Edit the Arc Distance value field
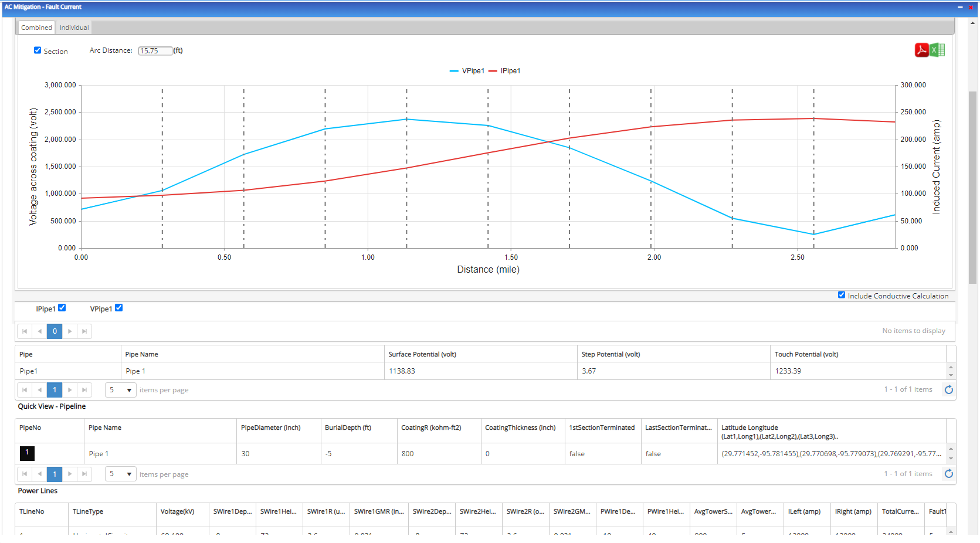This screenshot has width=980, height=543. [154, 50]
